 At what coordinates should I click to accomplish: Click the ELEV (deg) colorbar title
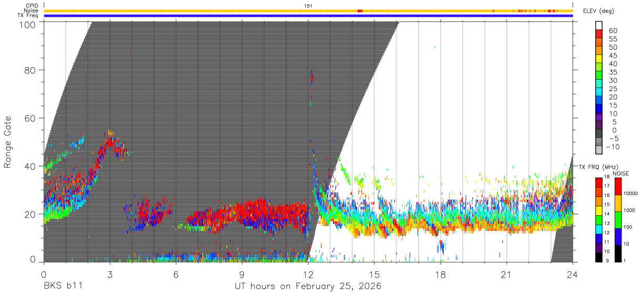coord(598,11)
